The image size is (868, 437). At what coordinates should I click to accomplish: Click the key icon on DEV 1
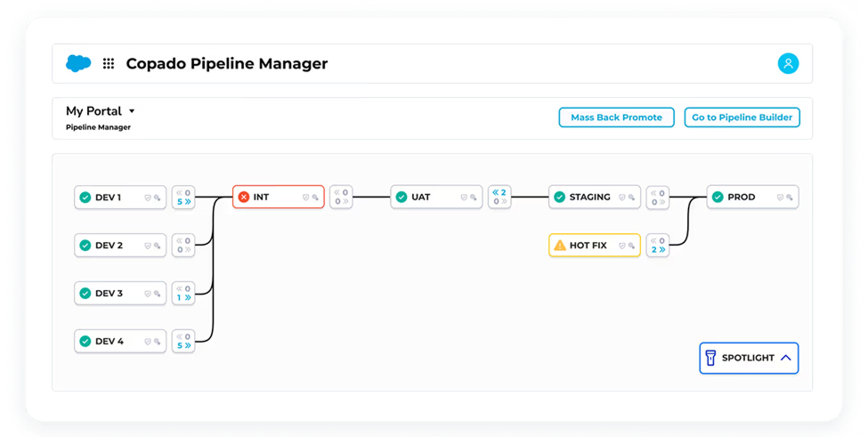click(x=158, y=198)
